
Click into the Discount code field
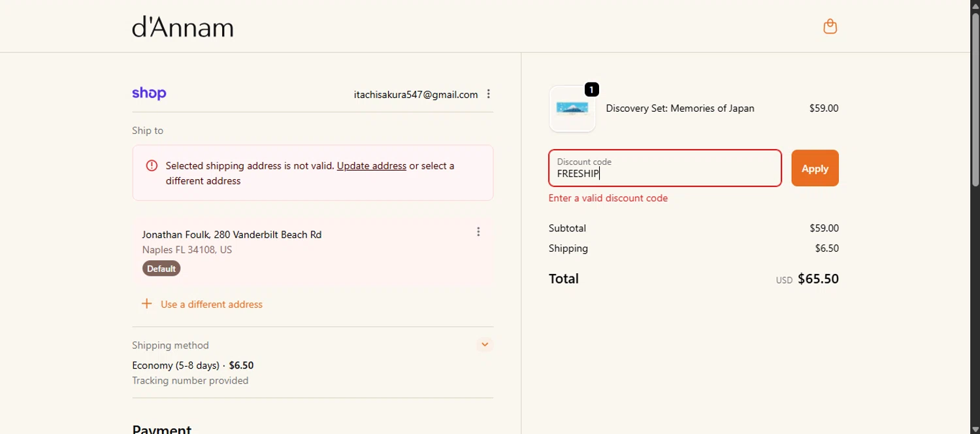665,168
